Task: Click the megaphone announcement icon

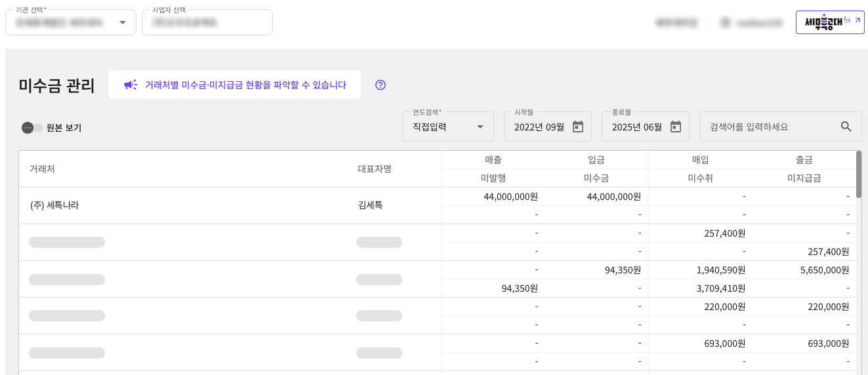Action: point(131,85)
